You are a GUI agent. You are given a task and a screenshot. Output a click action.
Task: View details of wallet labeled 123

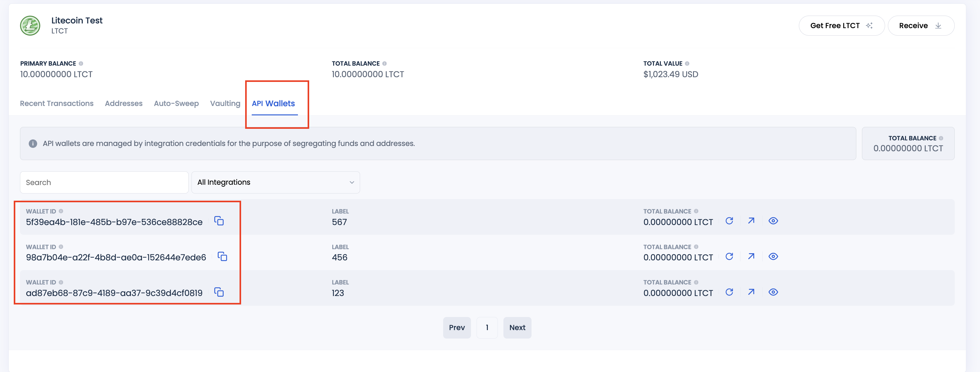point(774,292)
